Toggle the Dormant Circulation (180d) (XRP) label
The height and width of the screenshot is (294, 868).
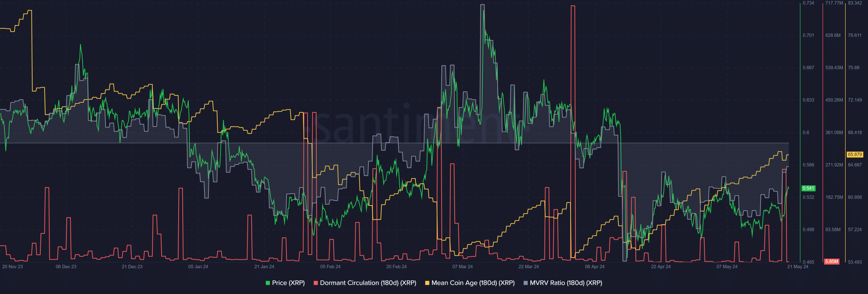coord(368,283)
